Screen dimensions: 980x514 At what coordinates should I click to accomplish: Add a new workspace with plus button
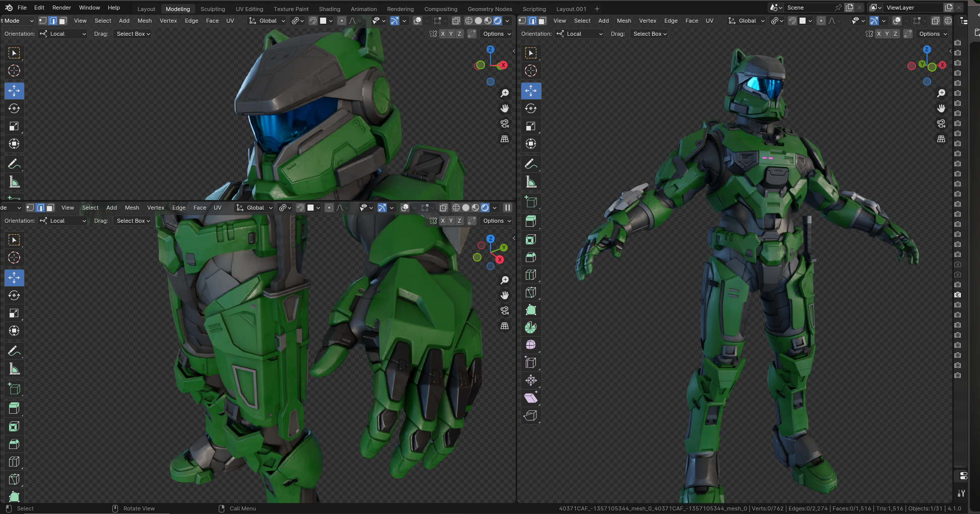tap(597, 9)
